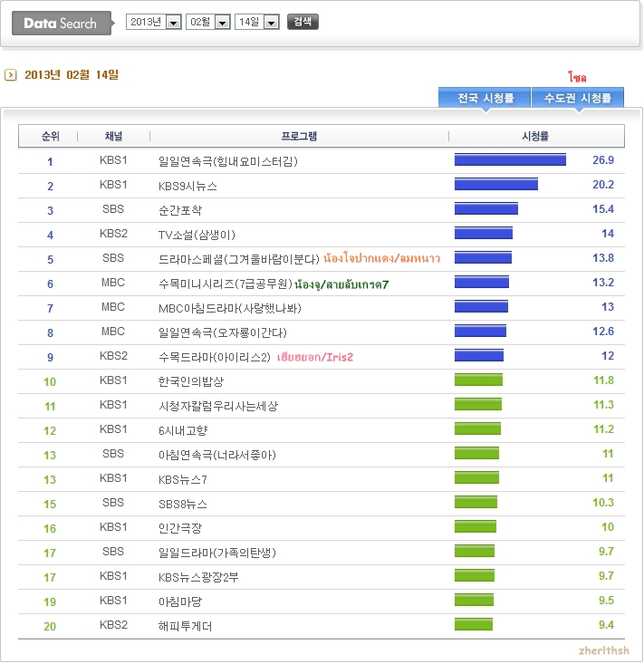
Task: Click the blue rating bar for KBS9시뉴스
Action: pos(496,184)
